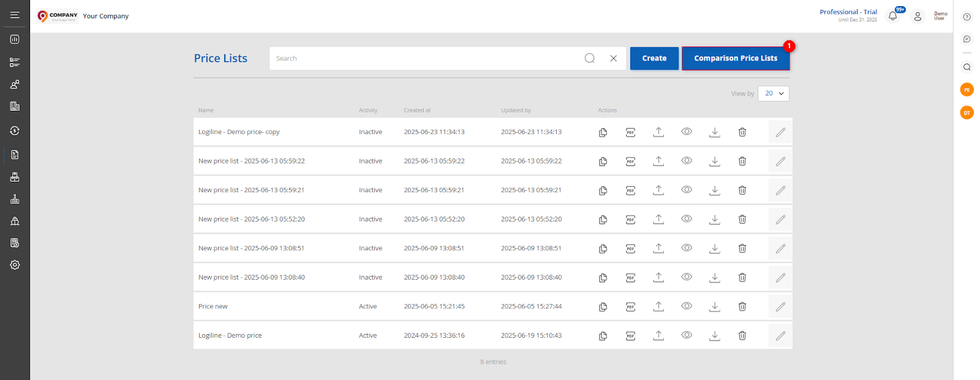Open the currency refresh icon in sidebar
The width and height of the screenshot is (980, 380).
pyautogui.click(x=15, y=131)
